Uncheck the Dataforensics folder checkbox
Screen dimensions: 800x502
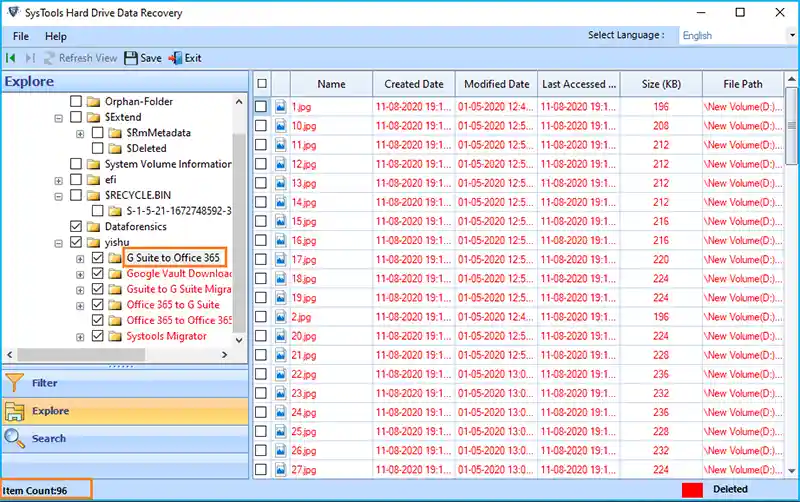coord(77,227)
